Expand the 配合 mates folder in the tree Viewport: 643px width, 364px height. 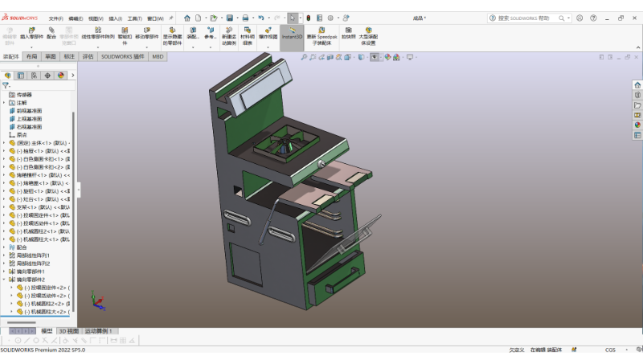coord(4,247)
